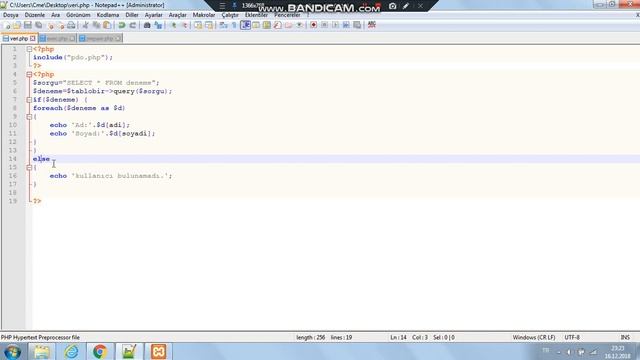Click the Zoom Out toolbar icon
Image resolution: width=640 pixels, height=360 pixels.
[x=185, y=25]
